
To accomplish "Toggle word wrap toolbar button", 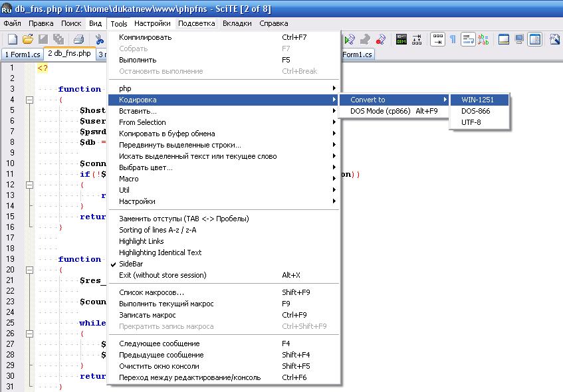I will coord(468,39).
